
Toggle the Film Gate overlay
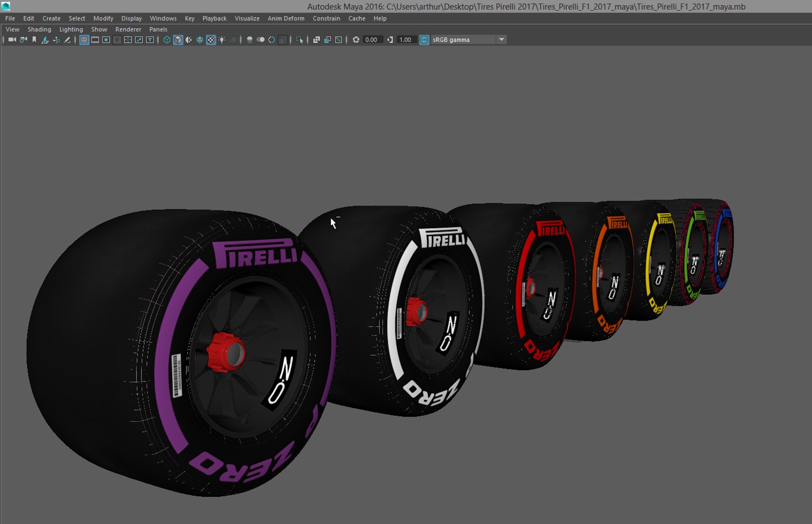click(x=95, y=40)
